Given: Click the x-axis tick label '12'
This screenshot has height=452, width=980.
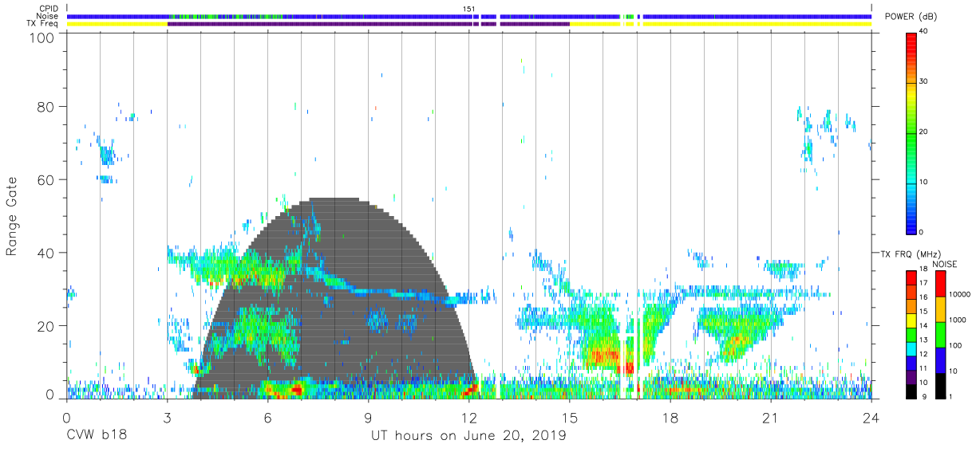Looking at the screenshot, I should [468, 418].
